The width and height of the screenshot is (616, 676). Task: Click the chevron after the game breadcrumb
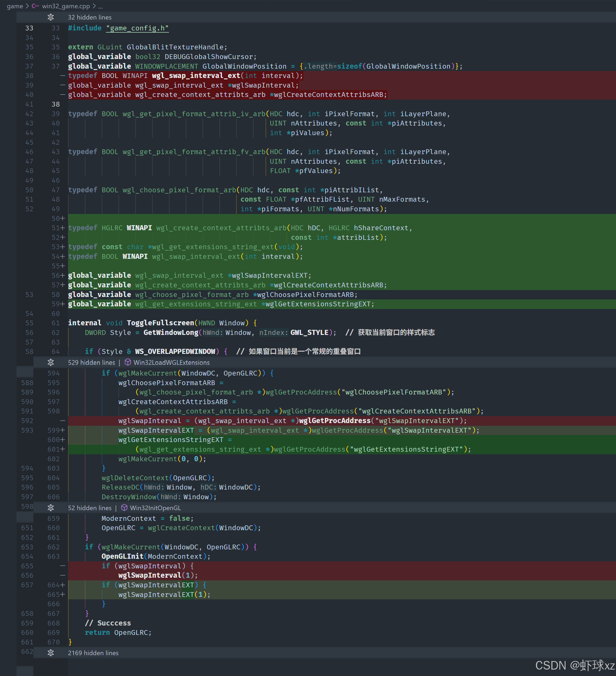(x=27, y=6)
